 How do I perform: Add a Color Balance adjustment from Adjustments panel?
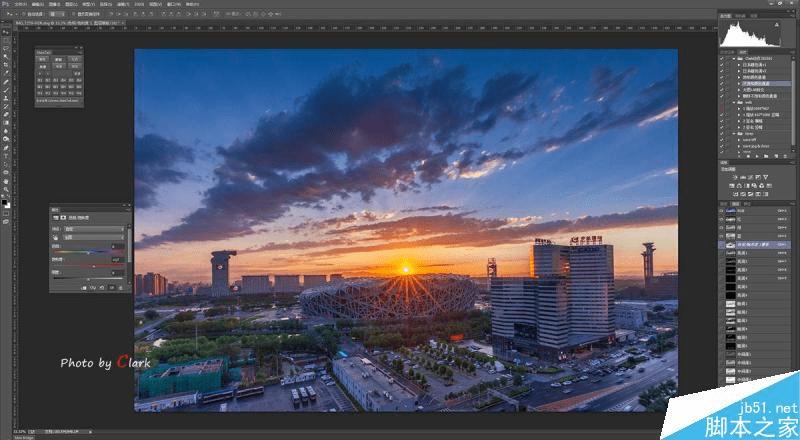click(739, 186)
